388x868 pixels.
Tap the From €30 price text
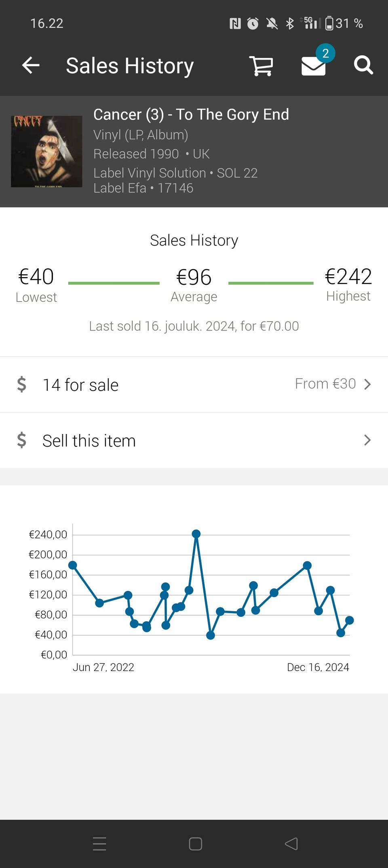tap(325, 383)
